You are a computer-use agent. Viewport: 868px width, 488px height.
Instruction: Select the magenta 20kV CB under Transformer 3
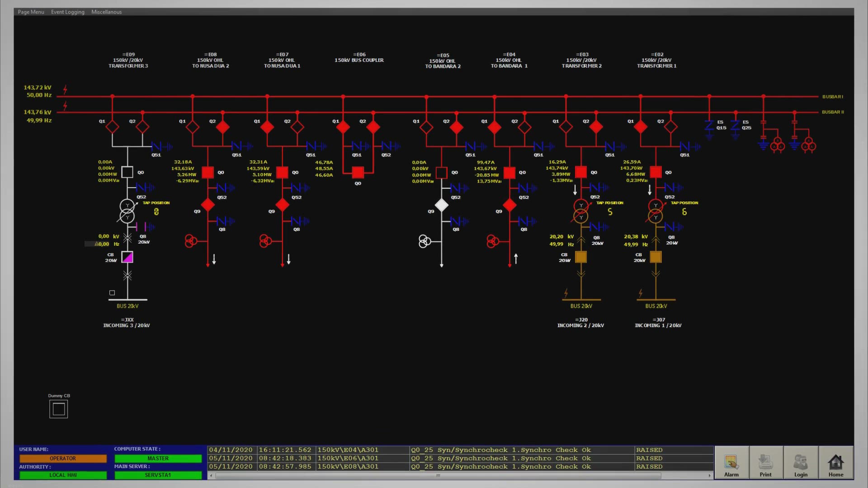pos(127,257)
